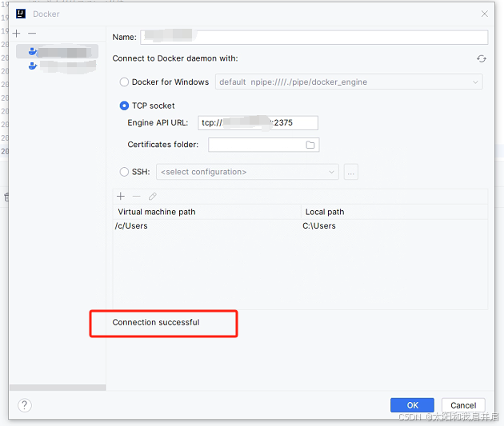504x426 pixels.
Task: Click the Virtual machine path column header
Action: [x=207, y=212]
